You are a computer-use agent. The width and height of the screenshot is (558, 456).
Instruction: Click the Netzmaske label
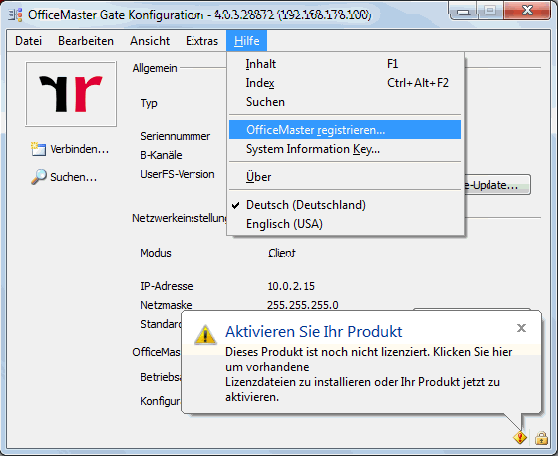tap(166, 305)
